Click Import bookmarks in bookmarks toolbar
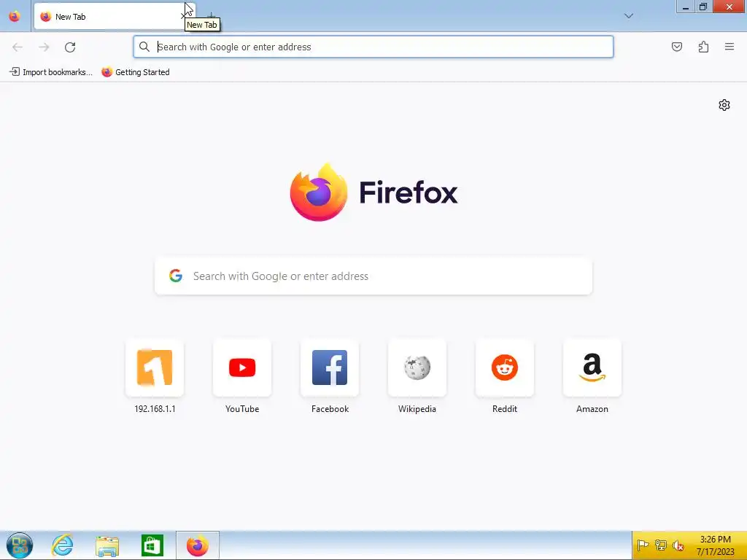The width and height of the screenshot is (747, 560). point(51,72)
